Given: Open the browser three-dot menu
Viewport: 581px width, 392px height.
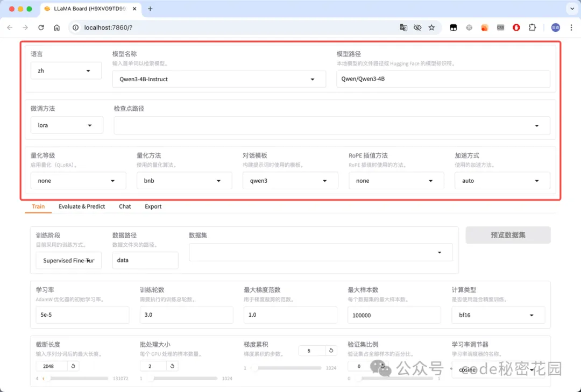Looking at the screenshot, I should 571,27.
